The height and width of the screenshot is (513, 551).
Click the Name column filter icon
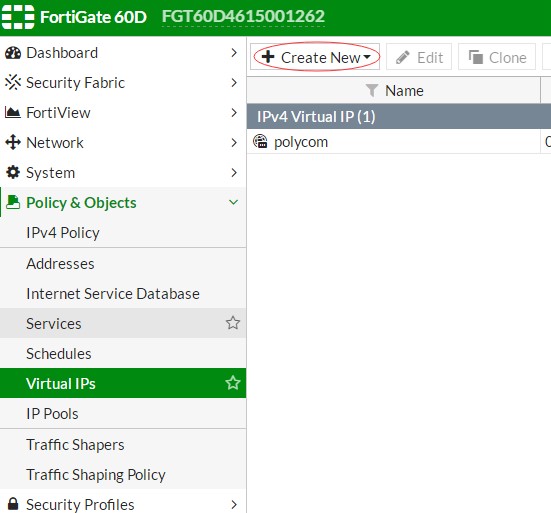[372, 91]
